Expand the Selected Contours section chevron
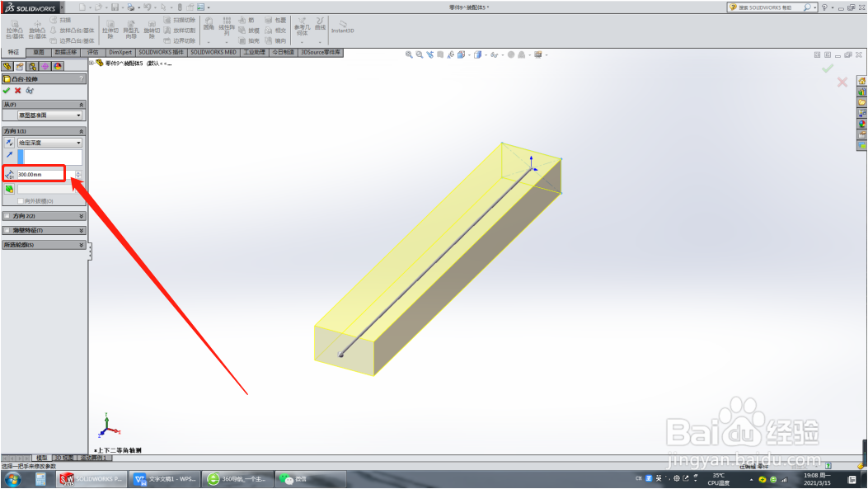This screenshot has width=868, height=489. pyautogui.click(x=82, y=245)
